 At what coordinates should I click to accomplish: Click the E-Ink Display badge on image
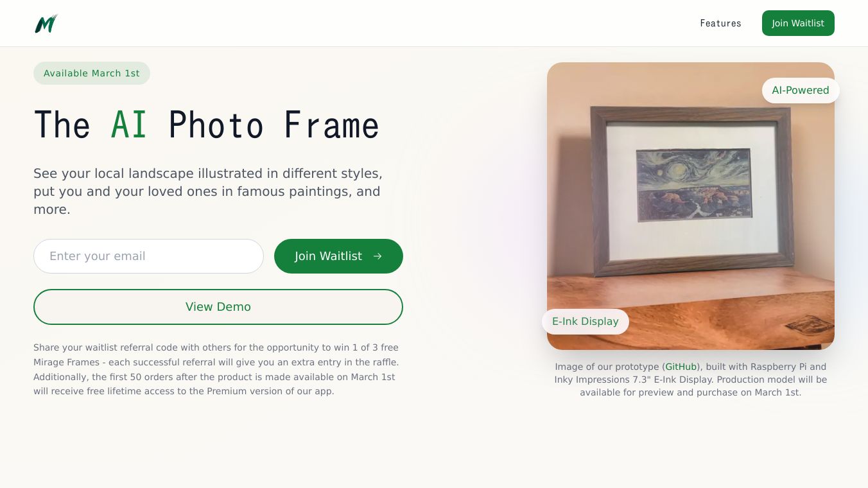(x=586, y=322)
